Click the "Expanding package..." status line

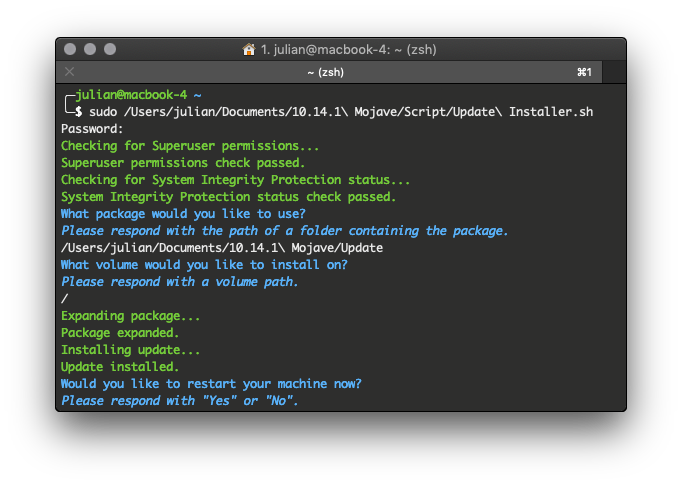point(130,316)
